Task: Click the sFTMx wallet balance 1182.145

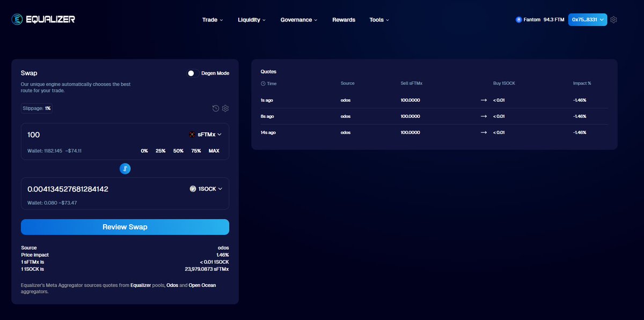Action: point(45,151)
